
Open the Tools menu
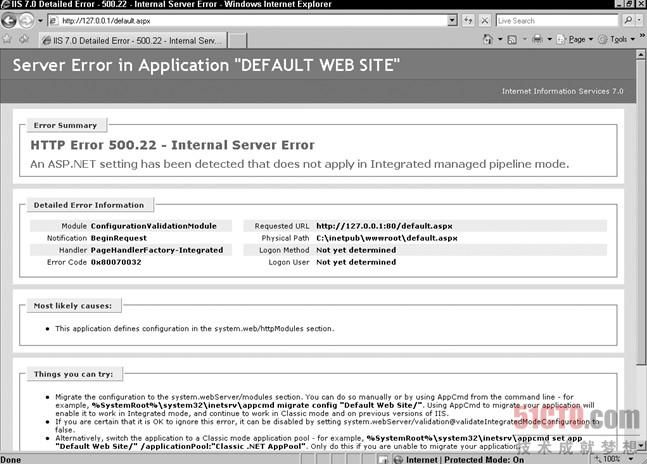[x=617, y=39]
